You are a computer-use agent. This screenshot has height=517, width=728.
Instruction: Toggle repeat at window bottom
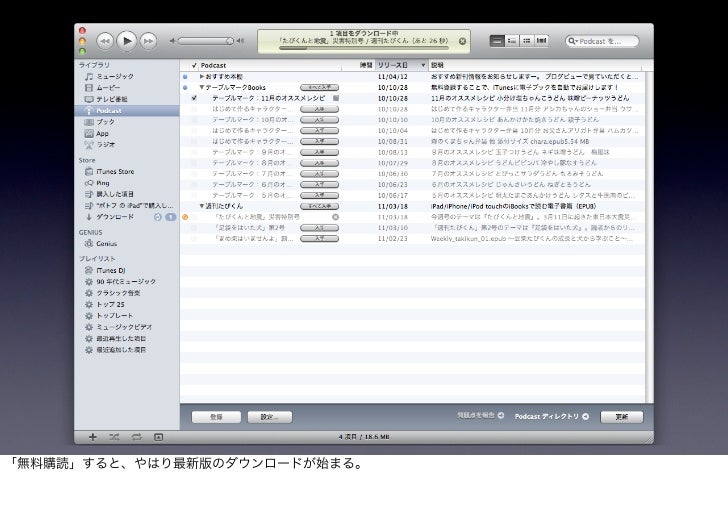(x=136, y=437)
